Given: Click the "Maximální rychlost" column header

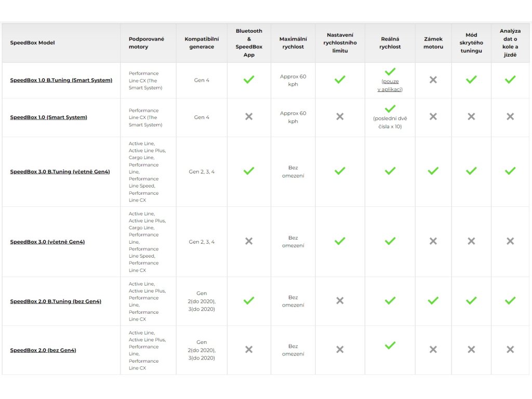Looking at the screenshot, I should [293, 43].
